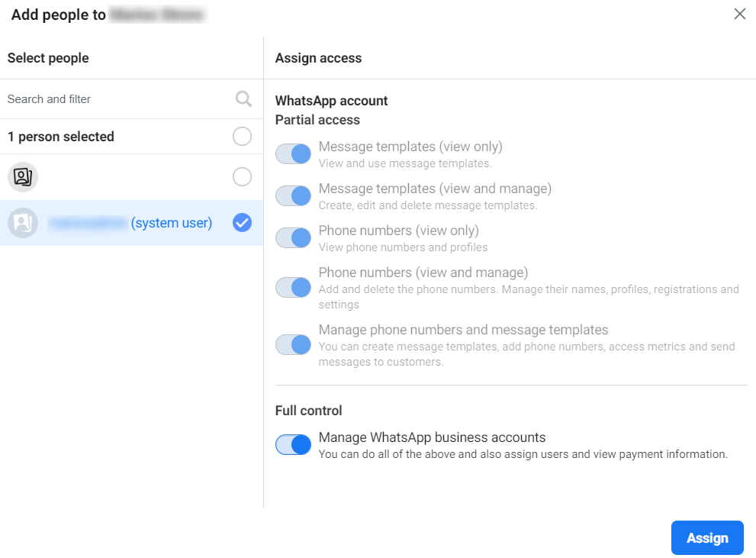Click 'Assign access' heading
The height and width of the screenshot is (558, 756).
click(x=318, y=58)
